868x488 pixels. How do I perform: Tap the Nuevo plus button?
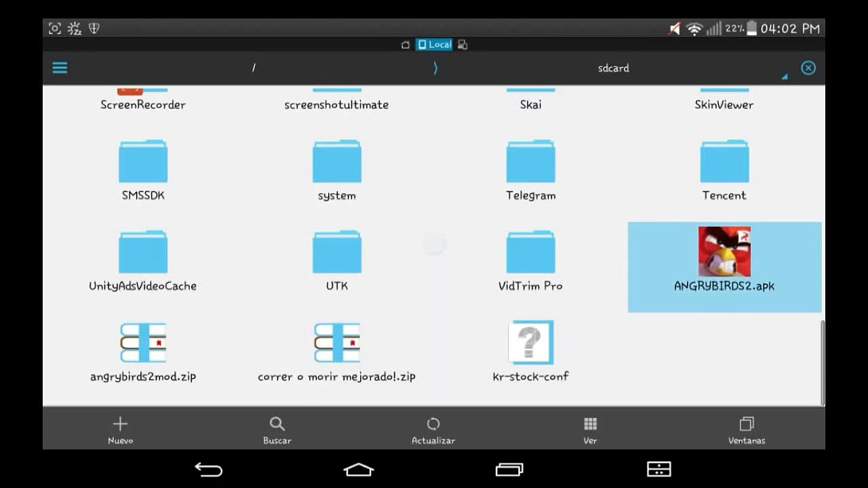click(120, 430)
